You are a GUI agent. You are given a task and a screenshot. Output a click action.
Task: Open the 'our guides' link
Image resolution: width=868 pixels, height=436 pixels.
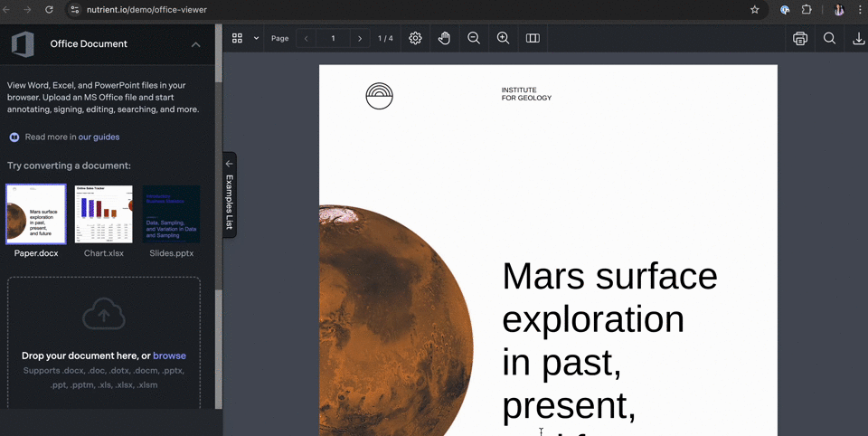pyautogui.click(x=99, y=137)
